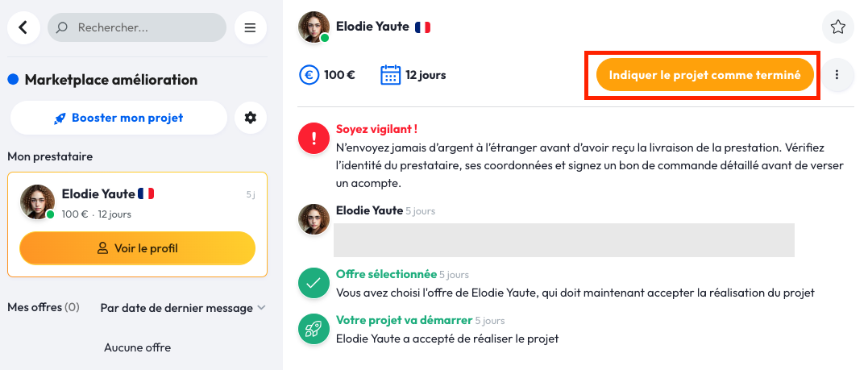868x370 pixels.
Task: Open the hamburger menu icon
Action: point(250,27)
